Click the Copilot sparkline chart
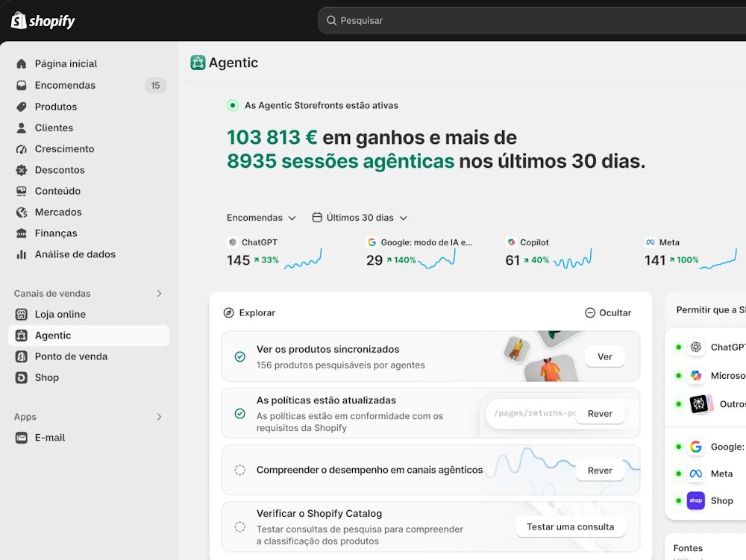Image resolution: width=746 pixels, height=560 pixels. [573, 259]
